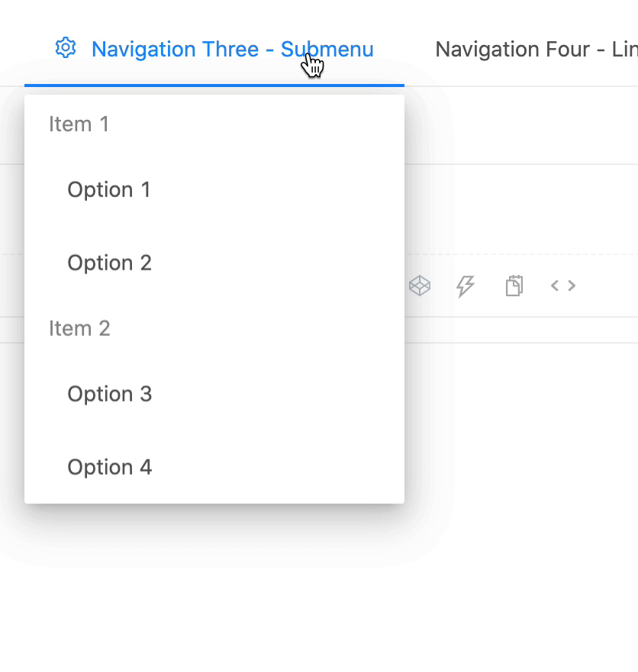Click the settings gear beside Navigation Three
The width and height of the screenshot is (638, 672).
pyautogui.click(x=66, y=47)
